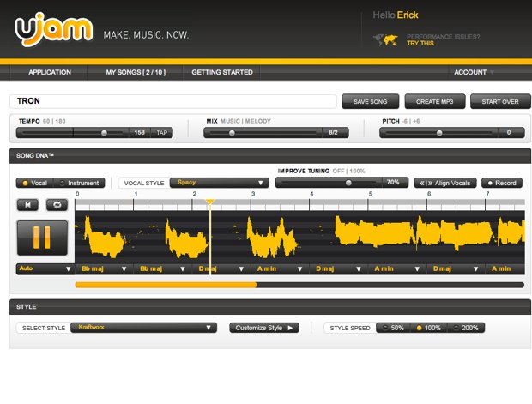Open the Bb maj chord dropdown at bar 1
The image size is (532, 404).
[x=162, y=269]
